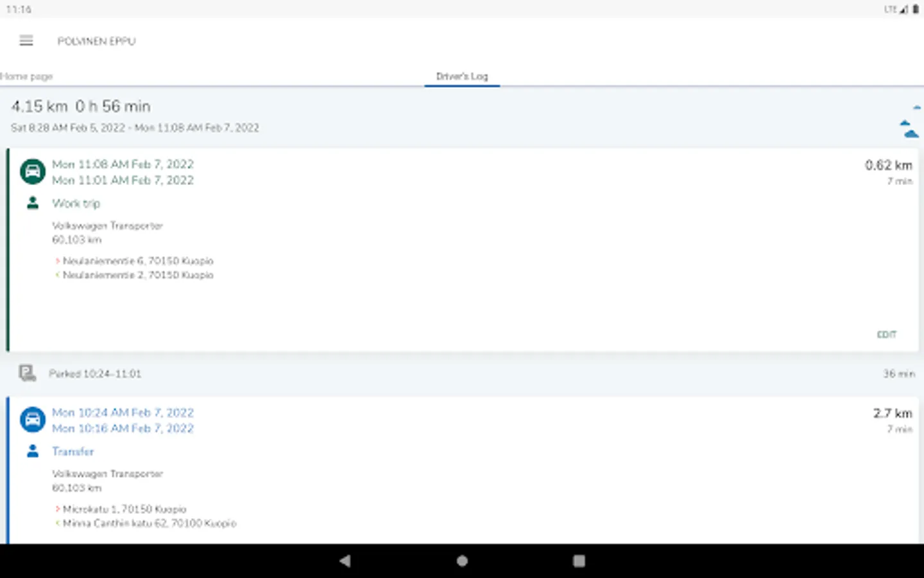The image size is (924, 578).
Task: Tap Volkswagen Transporter in the Transfer card
Action: 107,474
